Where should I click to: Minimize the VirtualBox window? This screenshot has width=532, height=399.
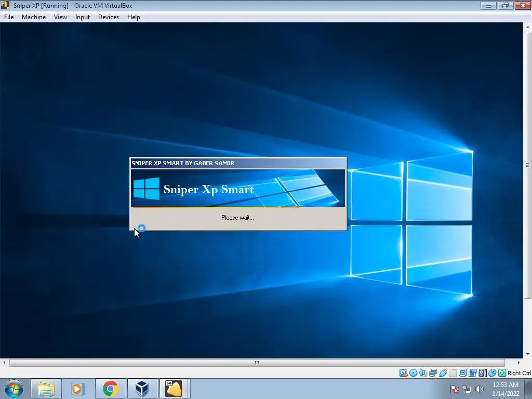(488, 5)
